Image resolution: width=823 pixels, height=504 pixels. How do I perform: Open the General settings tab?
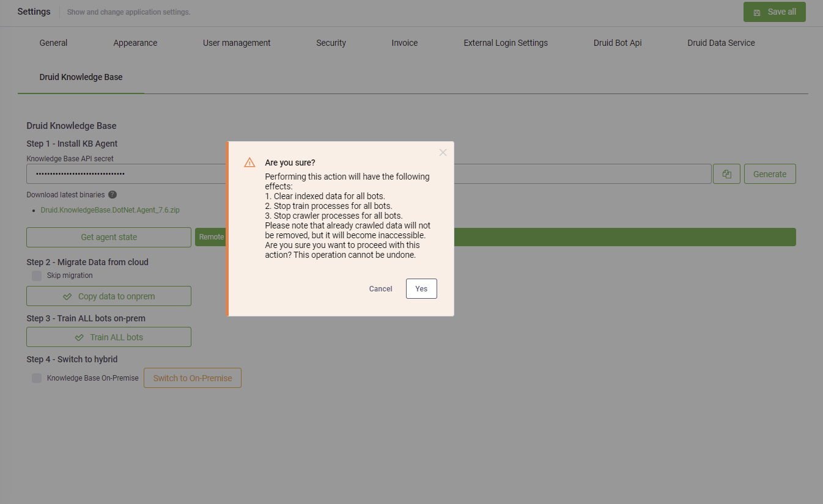[x=53, y=43]
